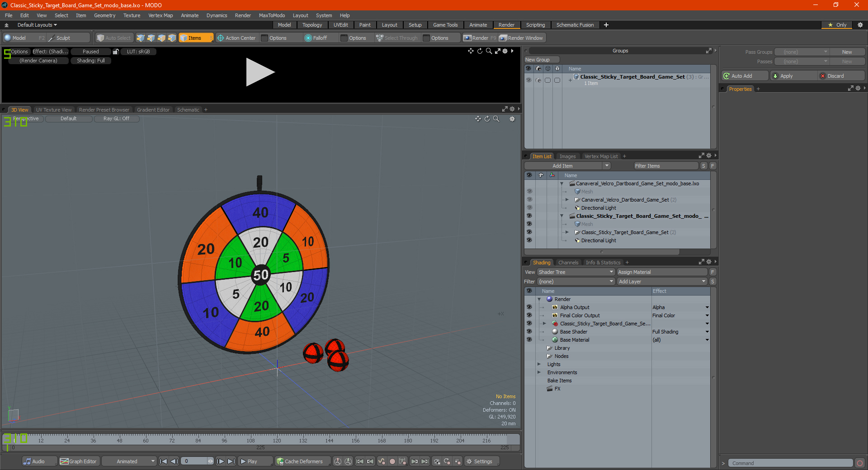Viewport: 868px width, 470px height.
Task: Open Graph Editor
Action: click(x=78, y=461)
